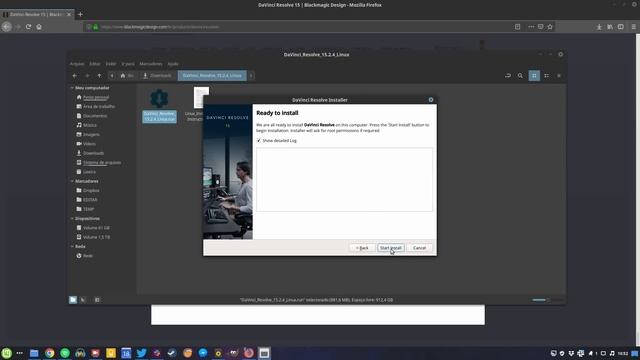Open Lixeira in the sidebar
Image resolution: width=640 pixels, height=360 pixels.
tap(89, 172)
